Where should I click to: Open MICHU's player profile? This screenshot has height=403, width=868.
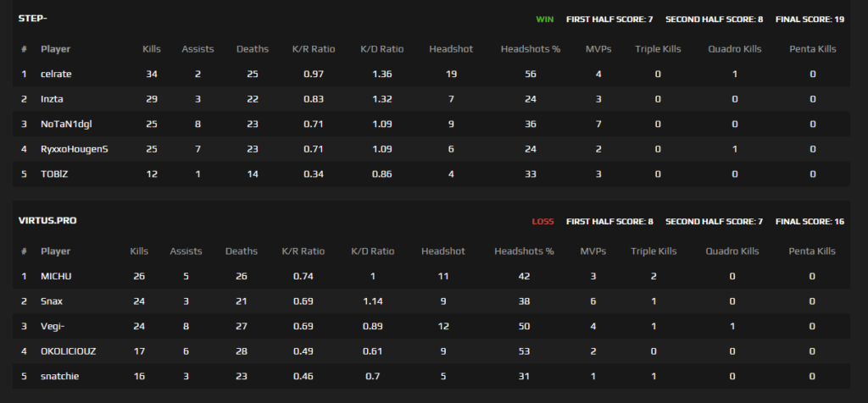tap(54, 276)
